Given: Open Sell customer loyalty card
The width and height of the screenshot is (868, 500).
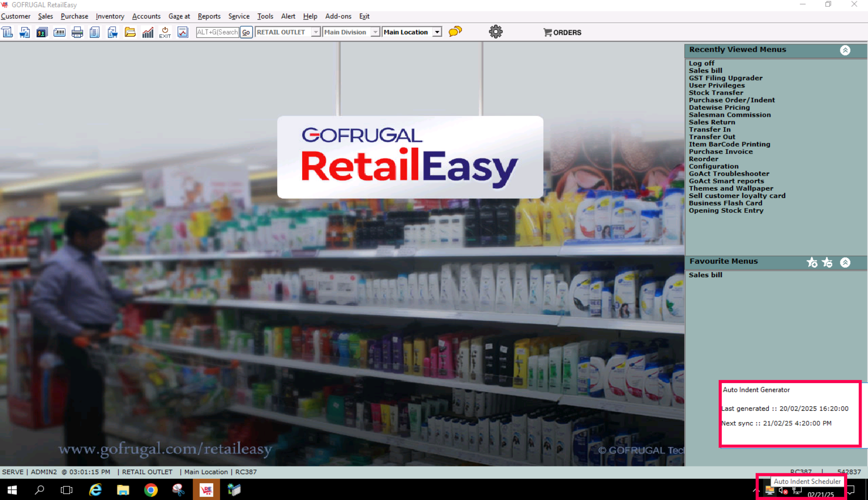Looking at the screenshot, I should click(x=737, y=196).
